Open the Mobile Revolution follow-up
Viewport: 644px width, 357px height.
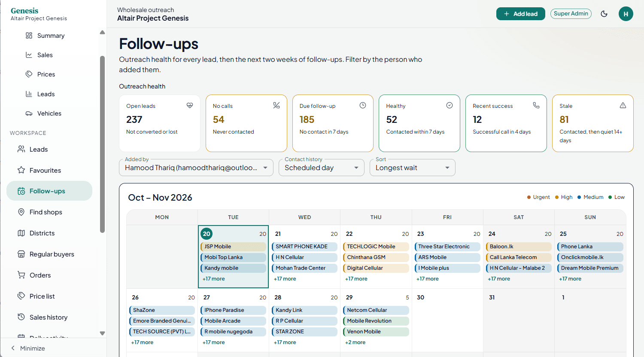(376, 321)
